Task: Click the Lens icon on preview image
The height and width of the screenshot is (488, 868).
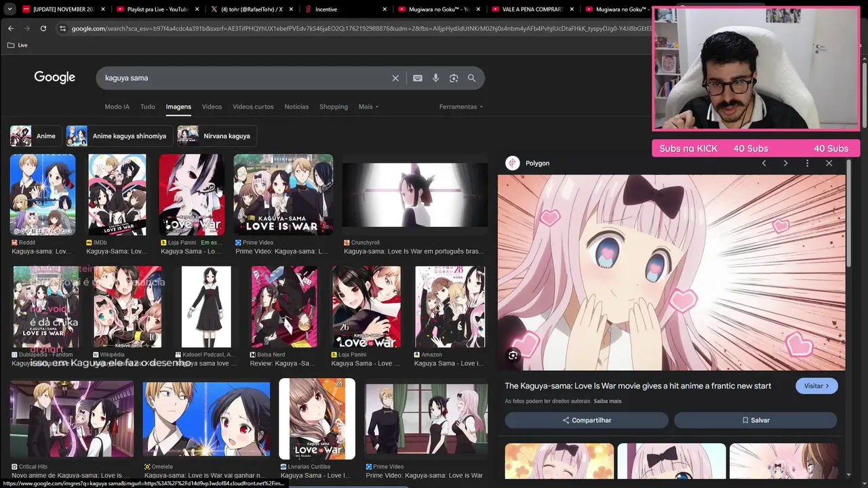Action: tap(513, 355)
